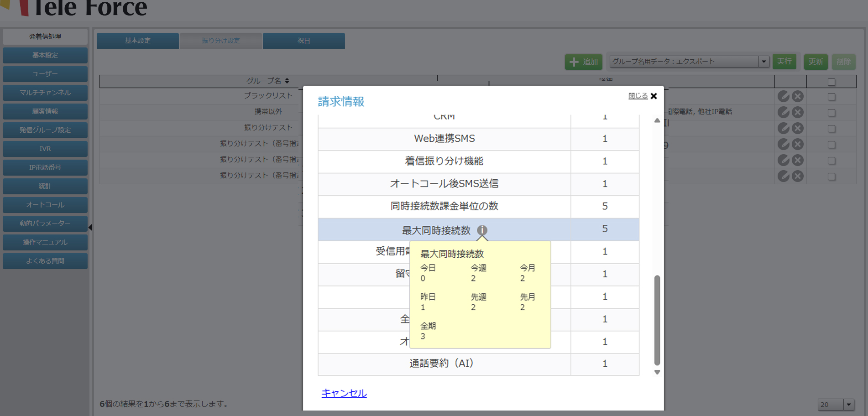Click the info icon beside 最大同時接続数
Viewport: 868px width, 416px height.
click(x=482, y=230)
